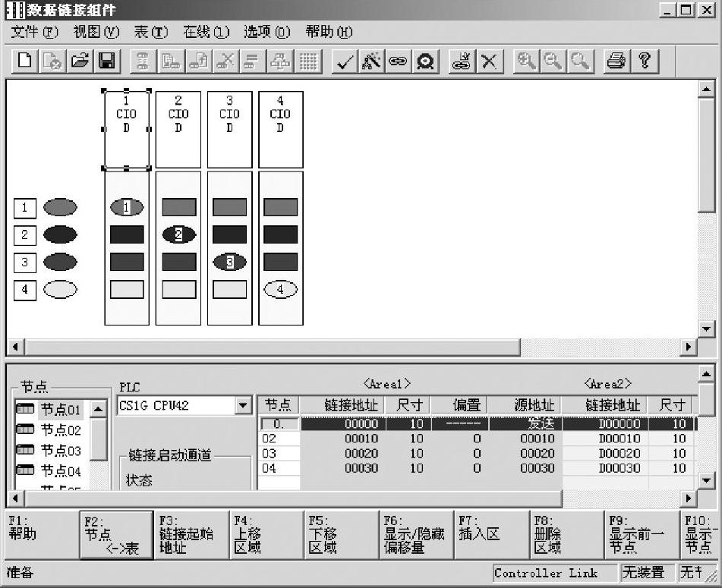This screenshot has height=588, width=722.
Task: Open the PLC type CS1G CPU42 dropdown
Action: (243, 406)
